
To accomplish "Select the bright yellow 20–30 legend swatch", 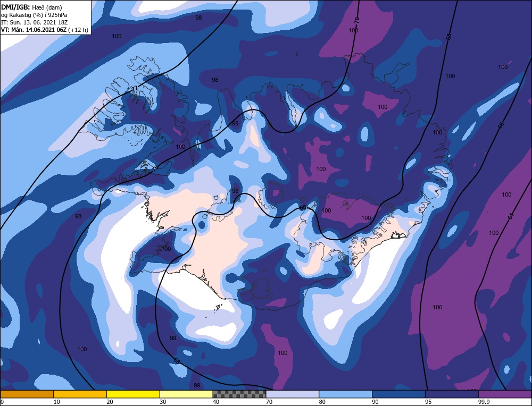I will click(x=133, y=394).
